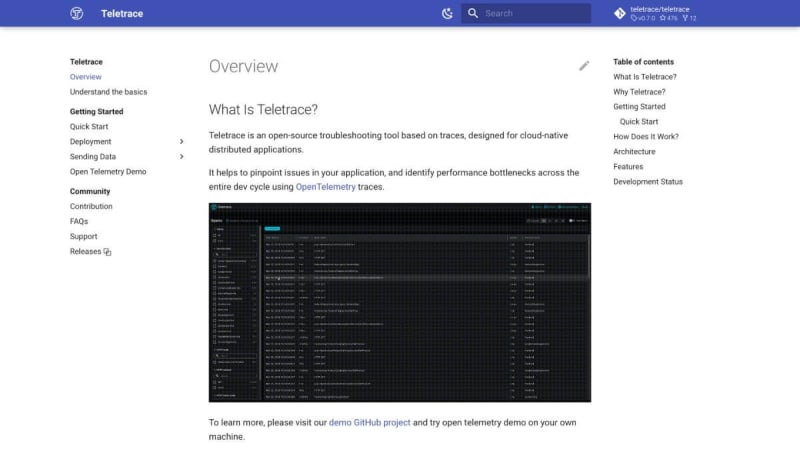This screenshot has height=453, width=800.
Task: Jump to Features section in contents
Action: [x=628, y=167]
